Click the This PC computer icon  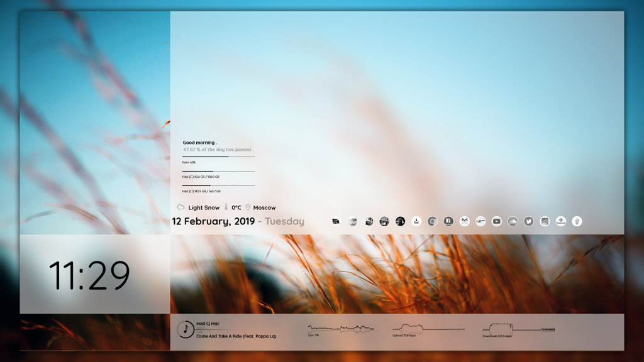(336, 221)
